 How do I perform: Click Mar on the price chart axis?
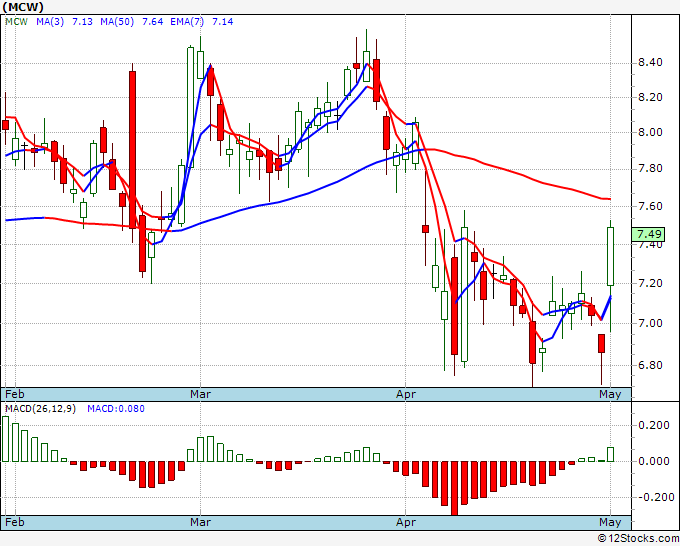[x=200, y=394]
